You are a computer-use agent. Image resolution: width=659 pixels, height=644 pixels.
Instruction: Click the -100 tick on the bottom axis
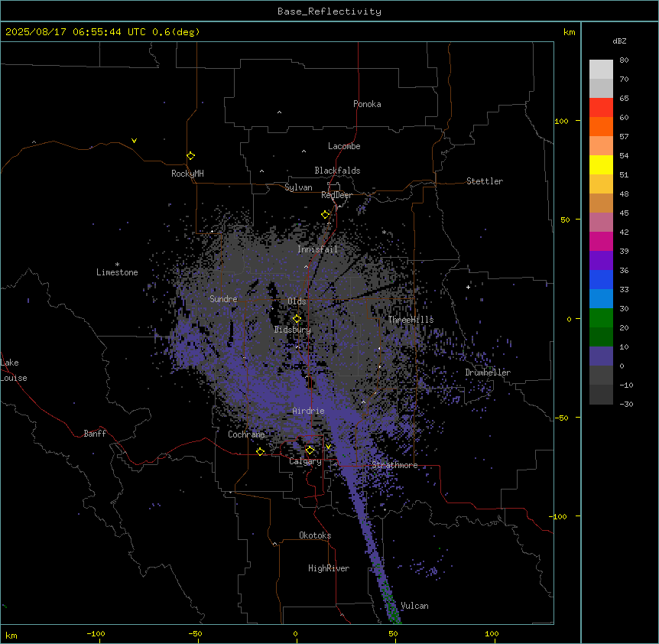point(96,633)
